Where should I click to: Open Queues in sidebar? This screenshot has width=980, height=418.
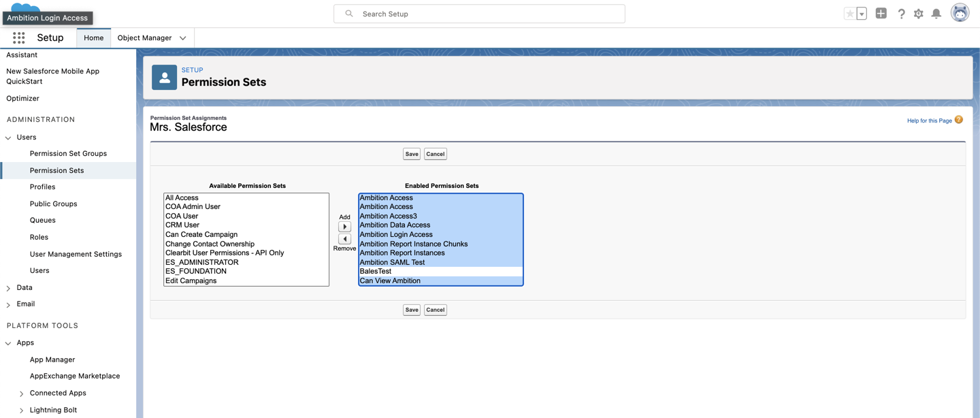click(x=42, y=221)
